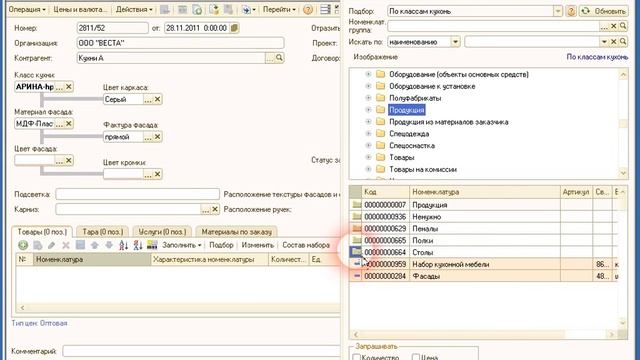Clear the Класс кухни value АРИНА
This screenshot has height=360, width=640.
click(x=69, y=87)
